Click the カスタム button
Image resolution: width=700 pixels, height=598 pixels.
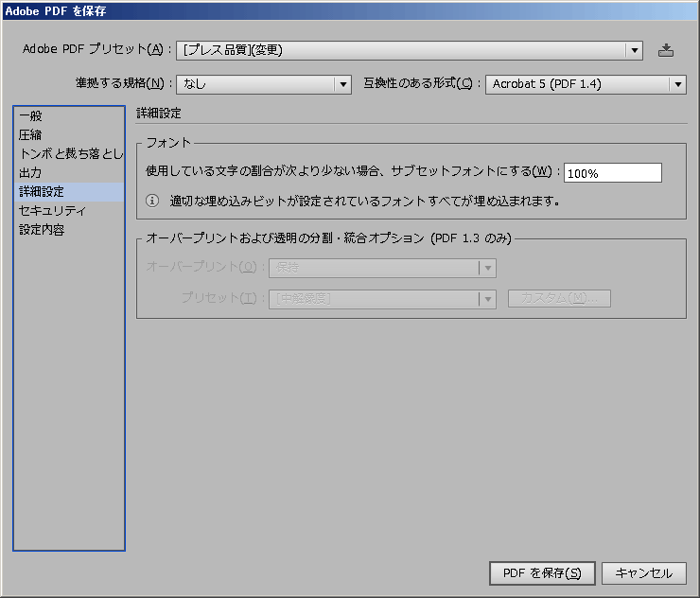click(559, 299)
